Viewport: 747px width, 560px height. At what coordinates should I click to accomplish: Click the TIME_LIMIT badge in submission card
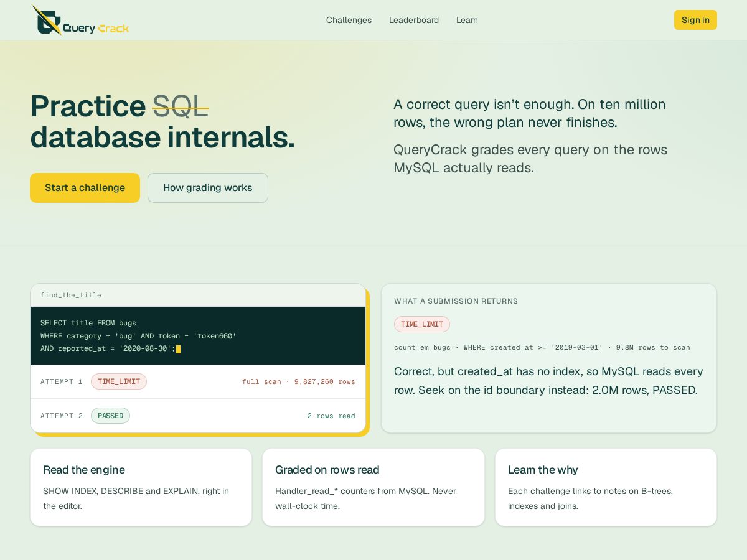[x=422, y=324]
